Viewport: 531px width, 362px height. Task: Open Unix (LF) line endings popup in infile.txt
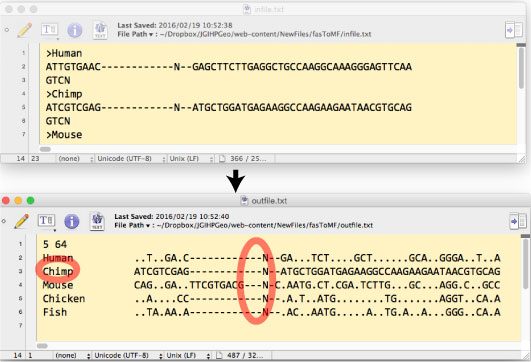tap(191, 158)
